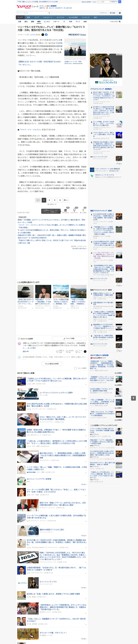Select the みんなの意見 navigation tab
The width and height of the screenshot is (138, 644).
click(x=73, y=17)
